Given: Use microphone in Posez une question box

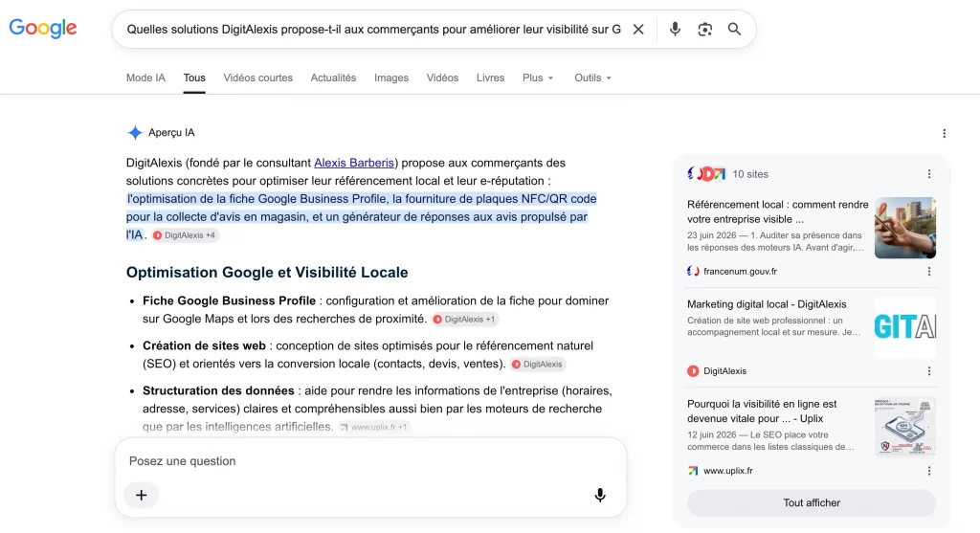Looking at the screenshot, I should pos(599,495).
